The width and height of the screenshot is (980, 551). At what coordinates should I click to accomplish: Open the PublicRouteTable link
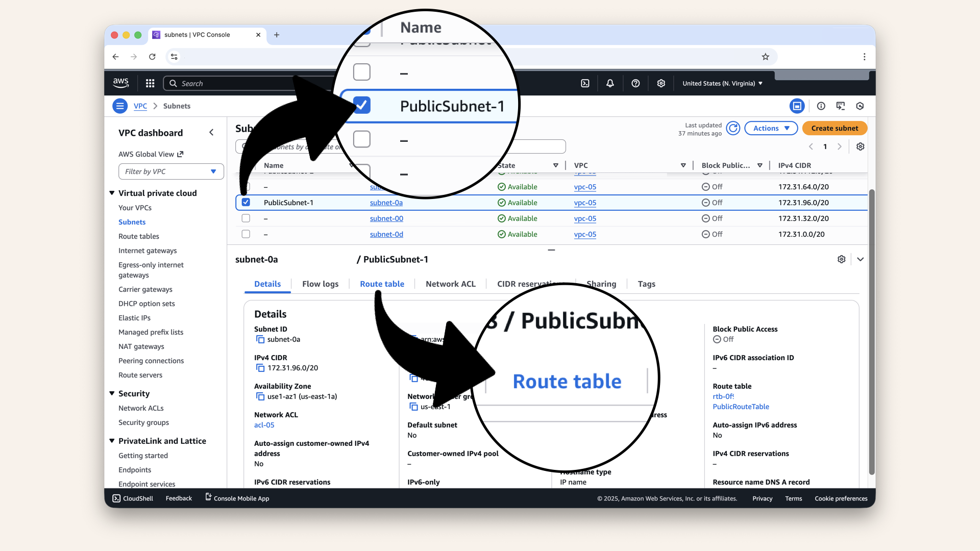click(741, 407)
